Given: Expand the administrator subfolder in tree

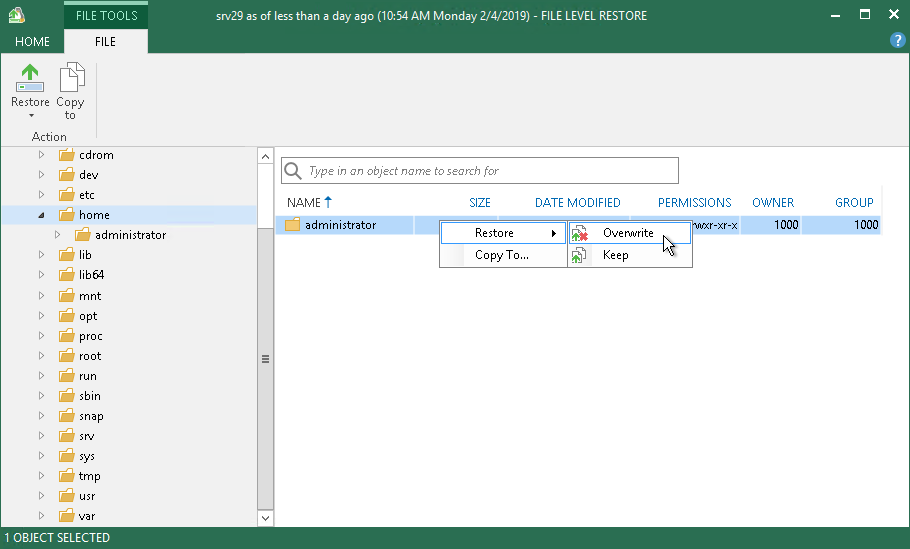Looking at the screenshot, I should tap(57, 234).
